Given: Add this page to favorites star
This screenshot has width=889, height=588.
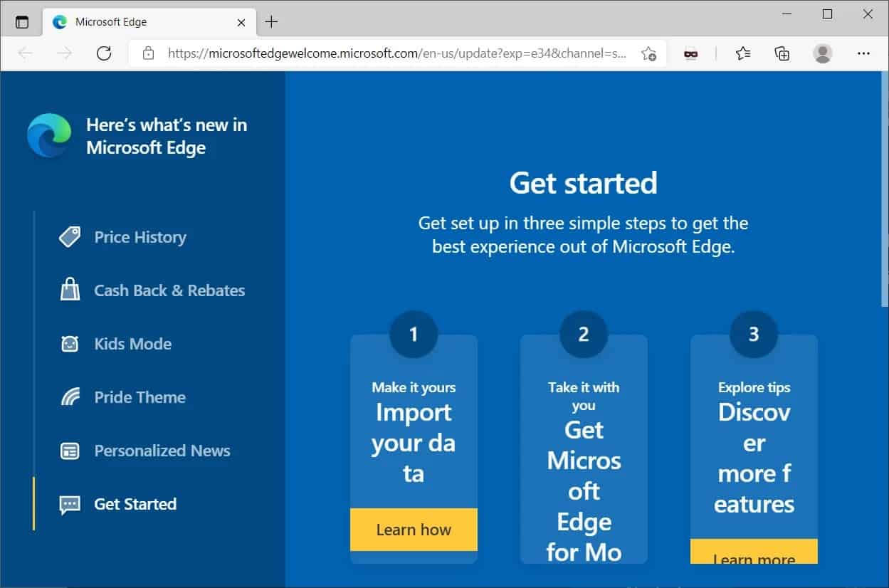Looking at the screenshot, I should pyautogui.click(x=648, y=53).
